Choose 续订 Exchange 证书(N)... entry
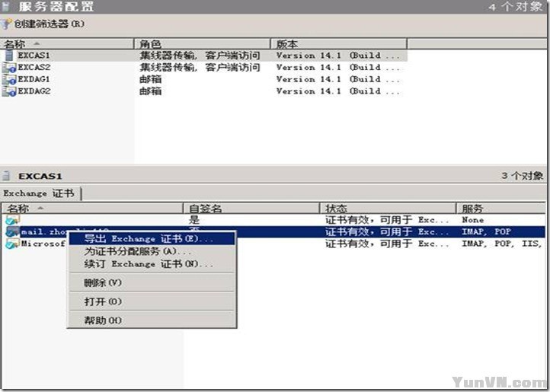This screenshot has width=550, height=392. pos(152,263)
